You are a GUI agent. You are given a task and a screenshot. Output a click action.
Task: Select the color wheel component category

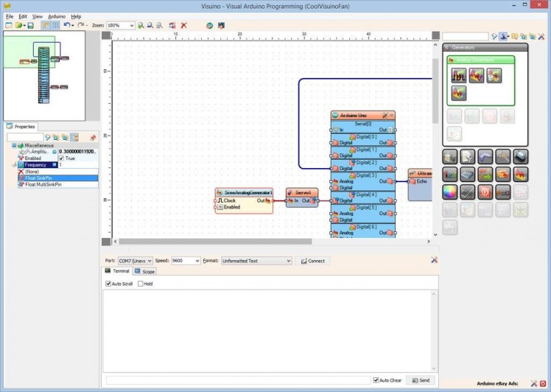(x=449, y=192)
